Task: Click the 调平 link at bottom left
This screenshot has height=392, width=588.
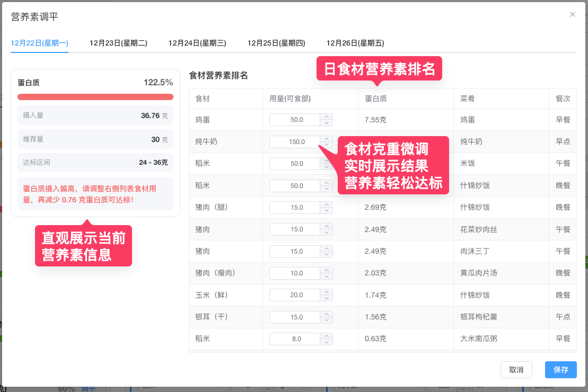Action: (x=88, y=388)
